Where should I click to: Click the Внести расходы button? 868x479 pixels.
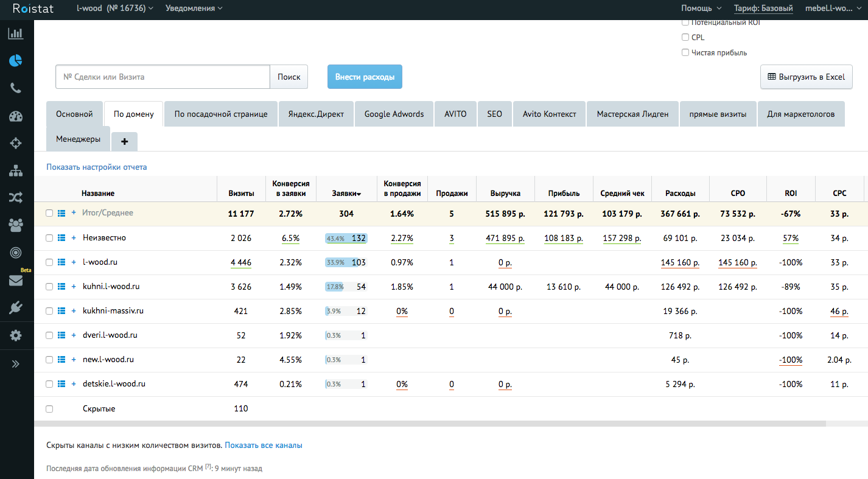click(x=365, y=77)
